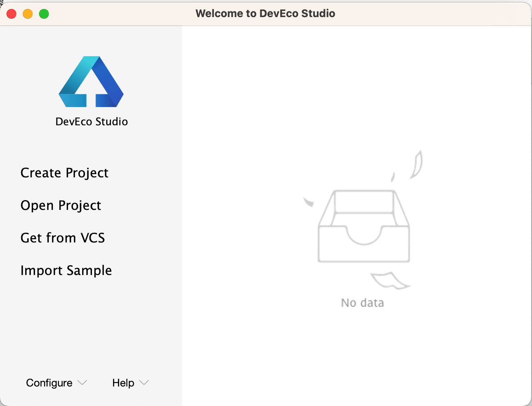This screenshot has width=532, height=406.
Task: Click the empty inbox No data illustration
Action: [363, 220]
